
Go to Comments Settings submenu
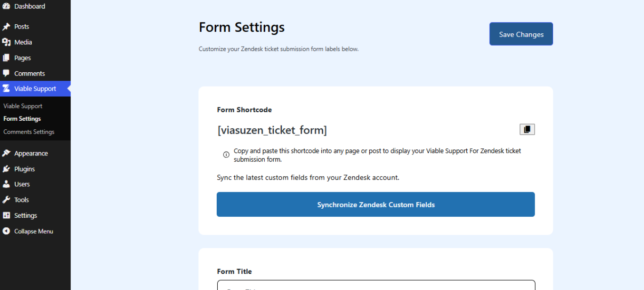(29, 132)
